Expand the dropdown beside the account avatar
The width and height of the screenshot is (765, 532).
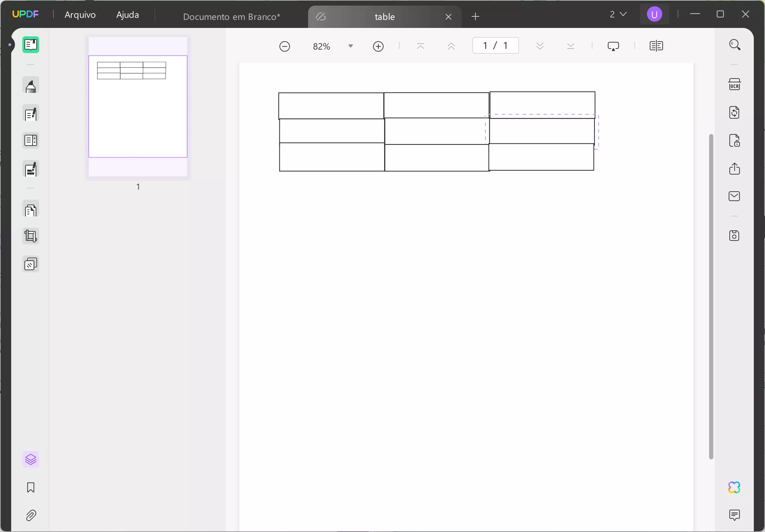[624, 14]
